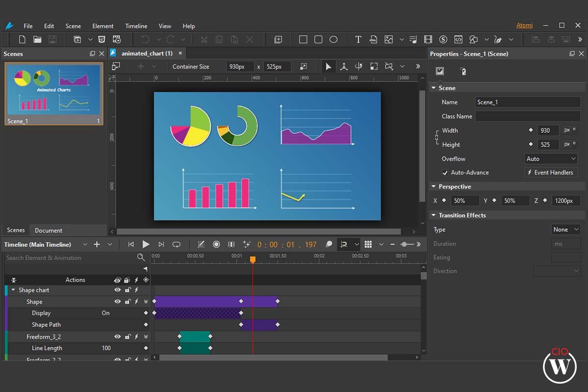Image resolution: width=588 pixels, height=392 pixels.
Task: Toggle visibility eye of Shape chart row
Action: (x=118, y=290)
